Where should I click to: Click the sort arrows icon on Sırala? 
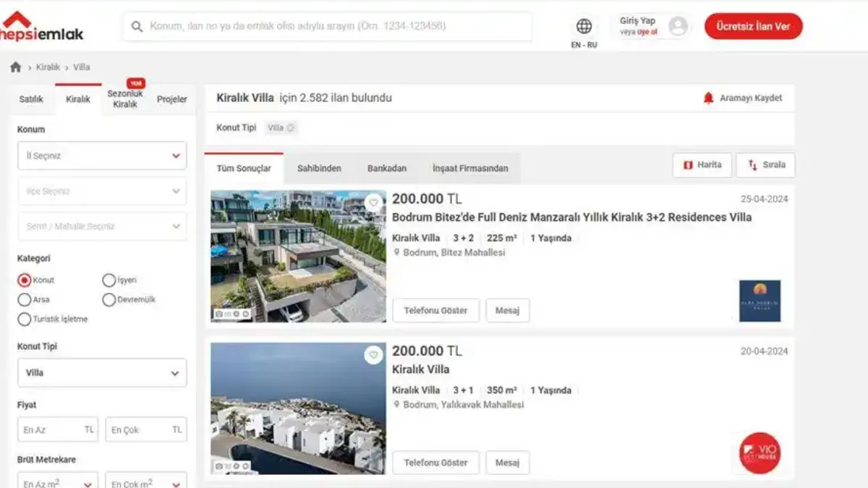tap(753, 165)
